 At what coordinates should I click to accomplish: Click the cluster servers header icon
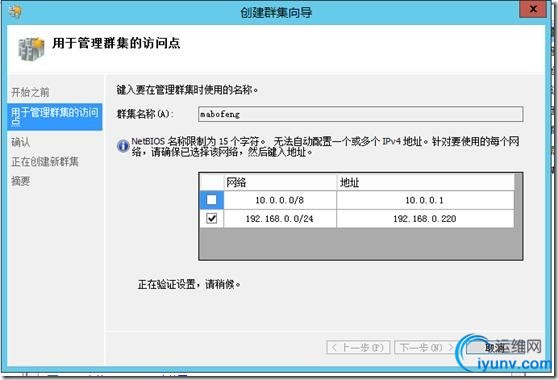tap(31, 49)
